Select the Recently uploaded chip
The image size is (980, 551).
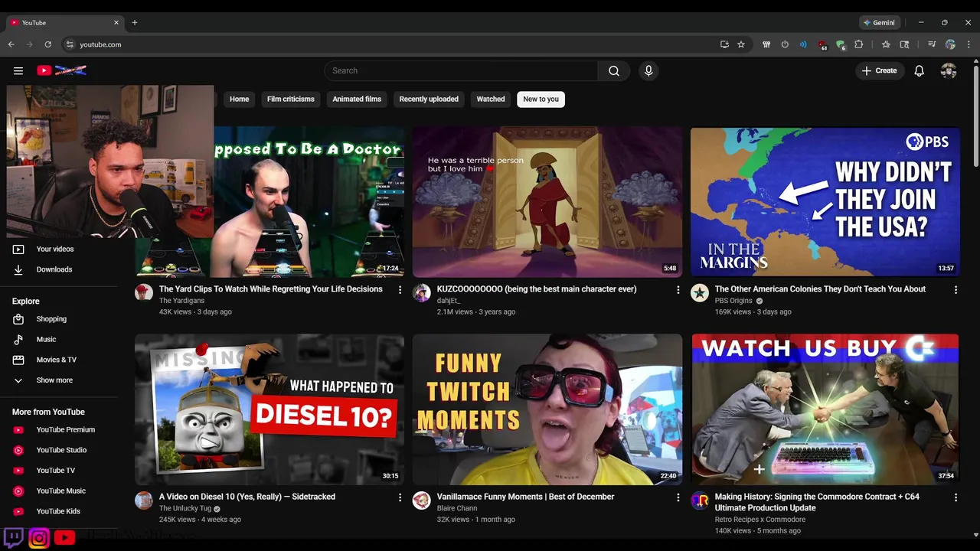click(x=429, y=99)
